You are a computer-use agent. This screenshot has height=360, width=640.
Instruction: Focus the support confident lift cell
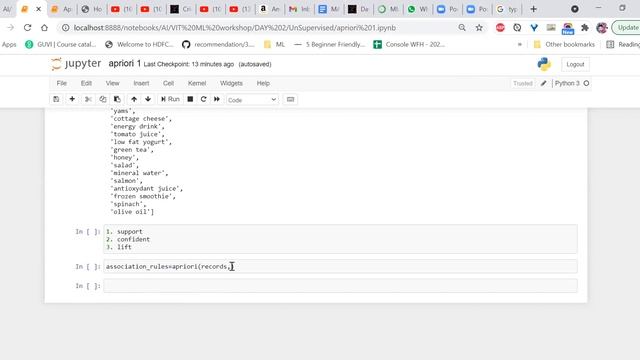(340, 239)
